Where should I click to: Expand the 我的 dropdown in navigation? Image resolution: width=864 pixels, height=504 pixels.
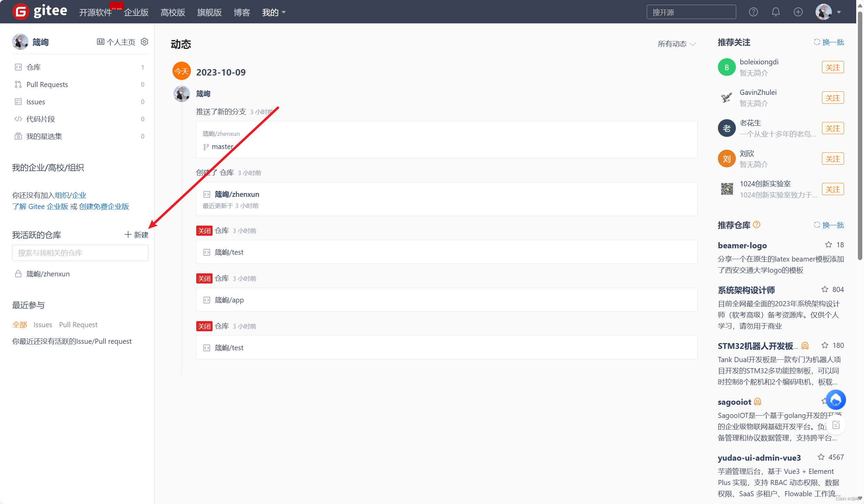click(274, 12)
